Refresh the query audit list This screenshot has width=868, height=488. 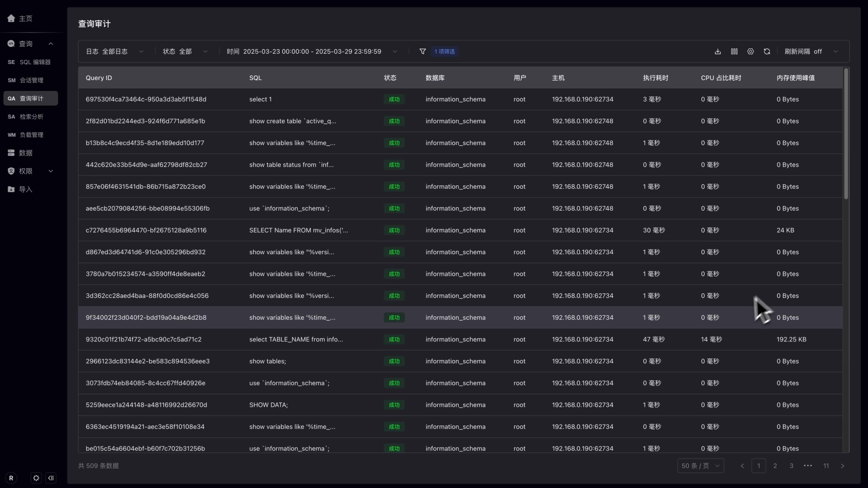767,52
